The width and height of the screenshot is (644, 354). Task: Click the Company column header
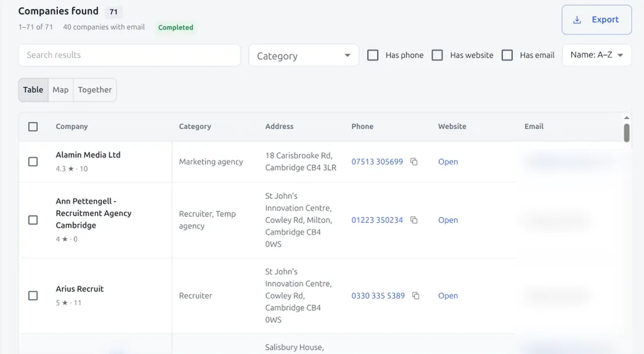(72, 126)
